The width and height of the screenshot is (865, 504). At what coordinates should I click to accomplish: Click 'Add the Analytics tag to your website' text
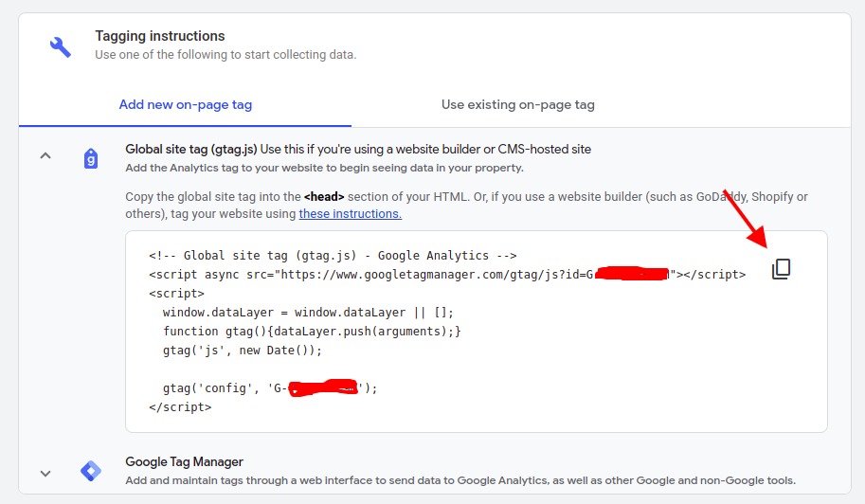point(324,168)
